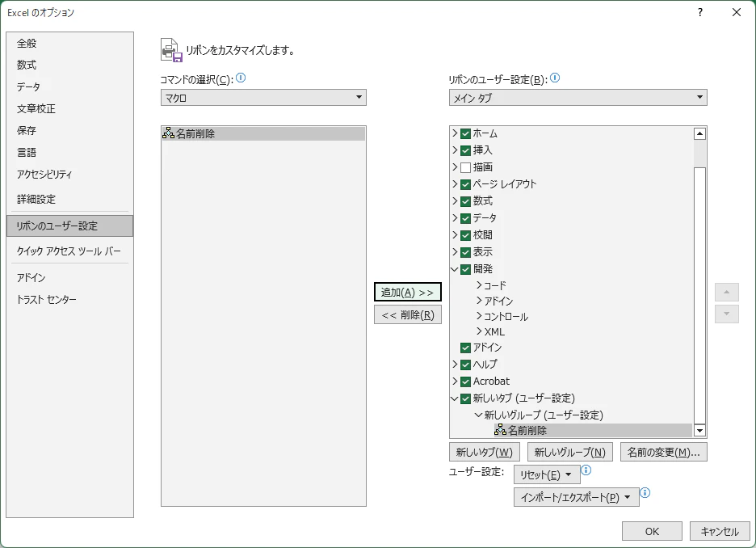Toggle the Acrobat tab checkbox
This screenshot has height=548, width=756.
(465, 381)
